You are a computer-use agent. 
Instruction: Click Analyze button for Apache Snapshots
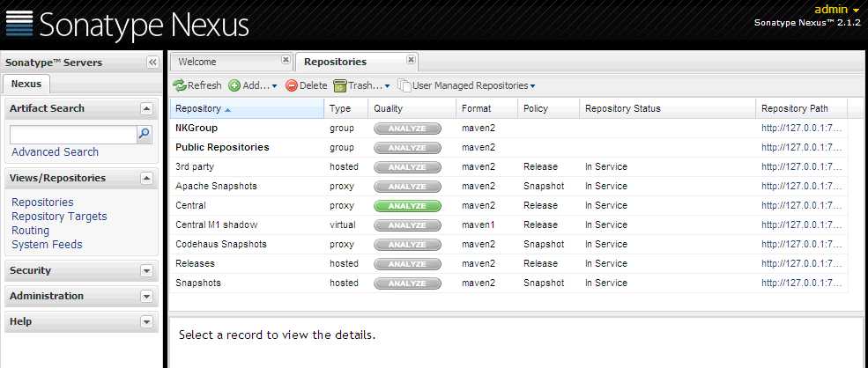click(x=407, y=187)
